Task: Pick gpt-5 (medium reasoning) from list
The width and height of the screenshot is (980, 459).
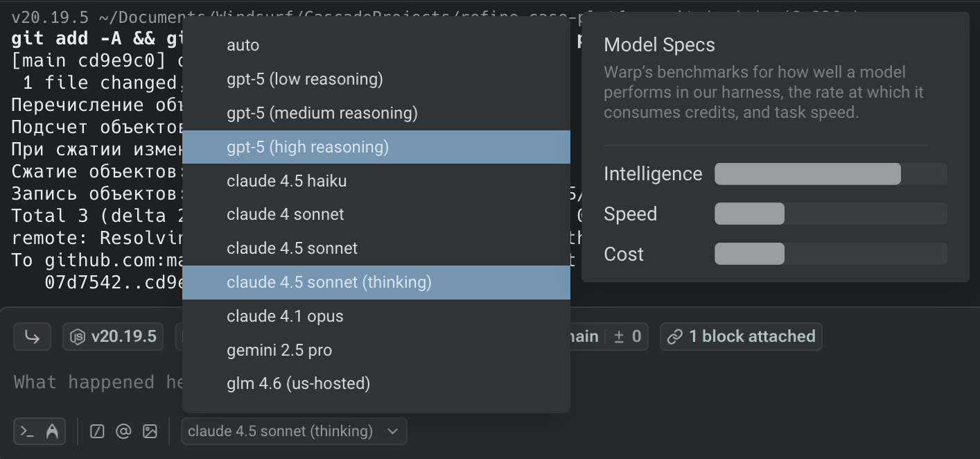Action: tap(322, 113)
